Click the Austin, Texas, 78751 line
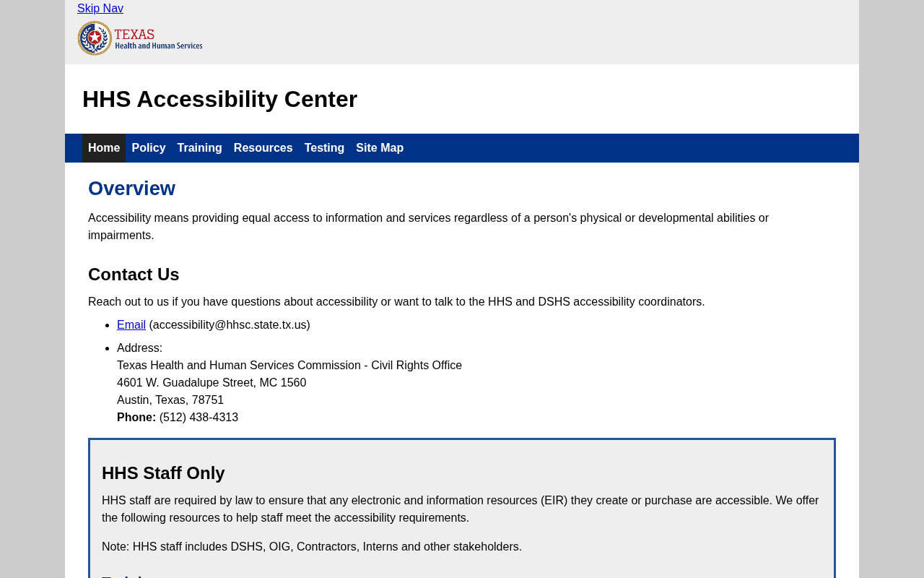Image resolution: width=924 pixels, height=578 pixels. 170,400
